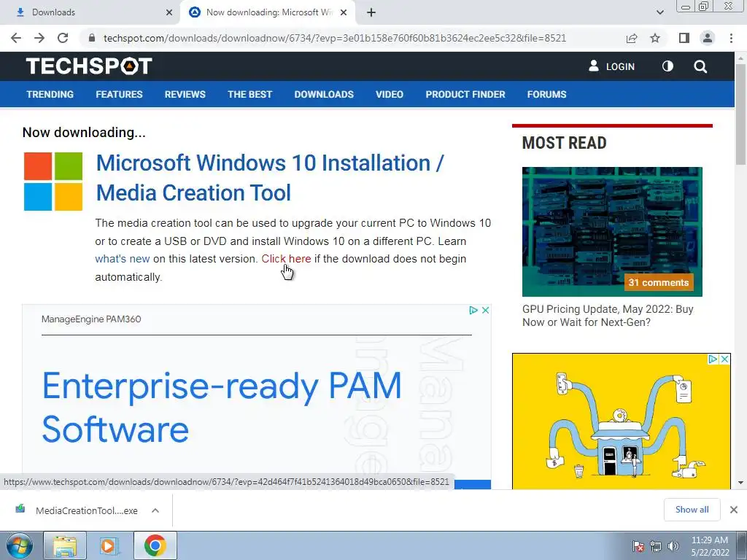This screenshot has height=560, width=747.
Task: Click the padlock site info icon
Action: pyautogui.click(x=92, y=38)
